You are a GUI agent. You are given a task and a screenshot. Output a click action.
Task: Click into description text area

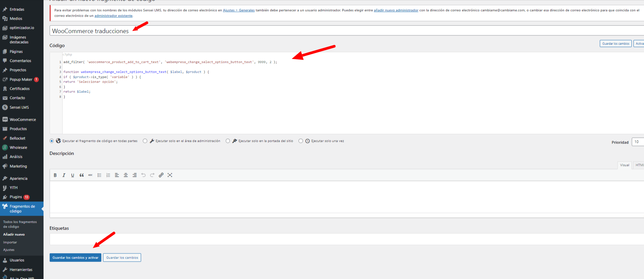(347, 197)
